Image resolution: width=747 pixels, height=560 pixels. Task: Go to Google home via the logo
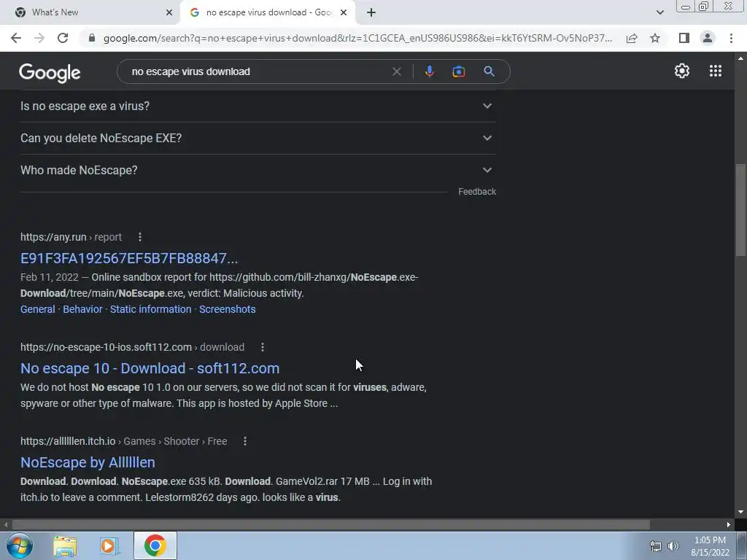click(50, 72)
